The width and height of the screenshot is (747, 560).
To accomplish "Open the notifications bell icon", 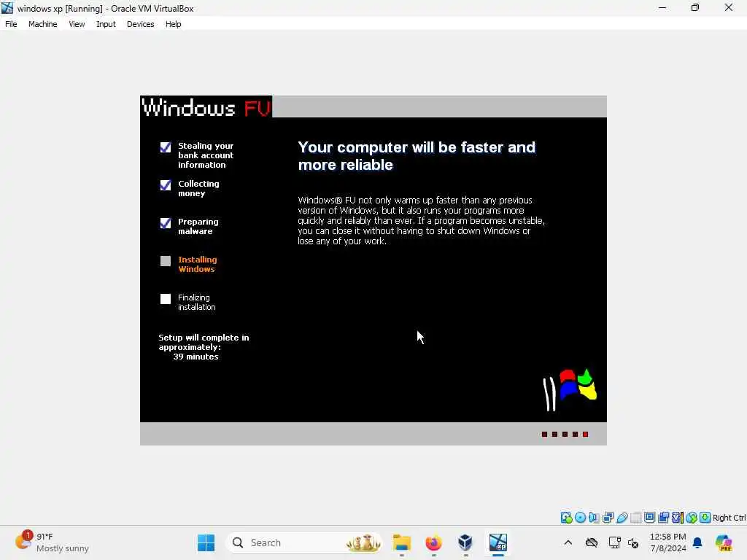I will (x=697, y=542).
